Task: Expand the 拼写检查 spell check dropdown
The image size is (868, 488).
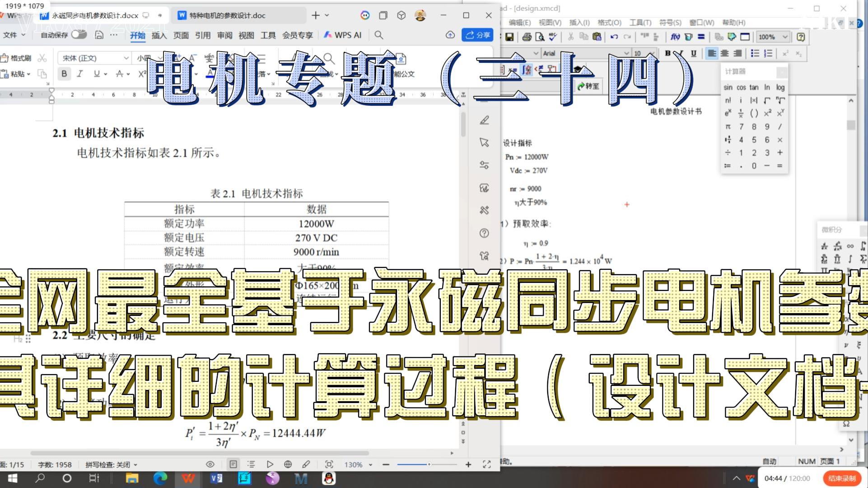Action: [x=135, y=465]
